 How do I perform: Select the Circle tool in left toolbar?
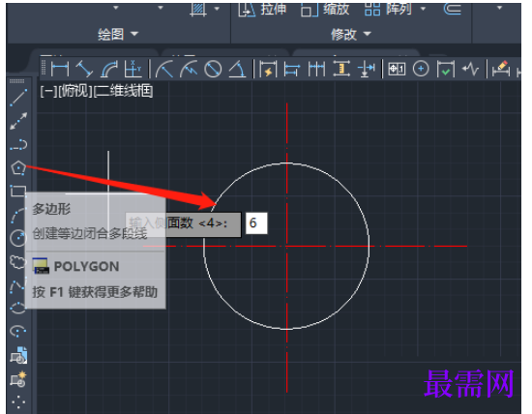coord(18,238)
